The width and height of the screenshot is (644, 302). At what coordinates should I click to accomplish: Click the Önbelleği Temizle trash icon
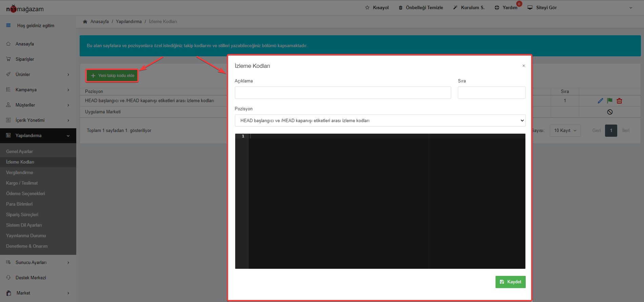click(401, 7)
